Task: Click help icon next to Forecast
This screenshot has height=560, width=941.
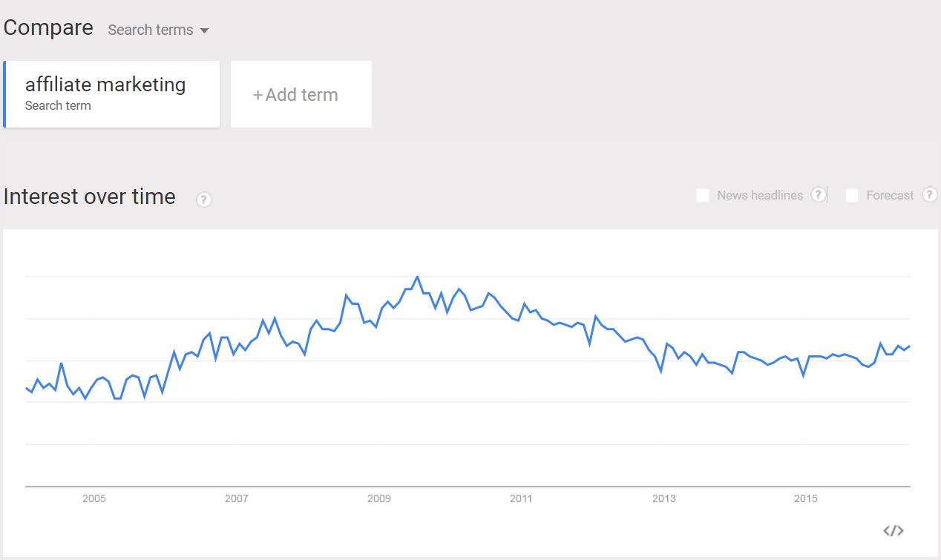Action: [x=929, y=194]
